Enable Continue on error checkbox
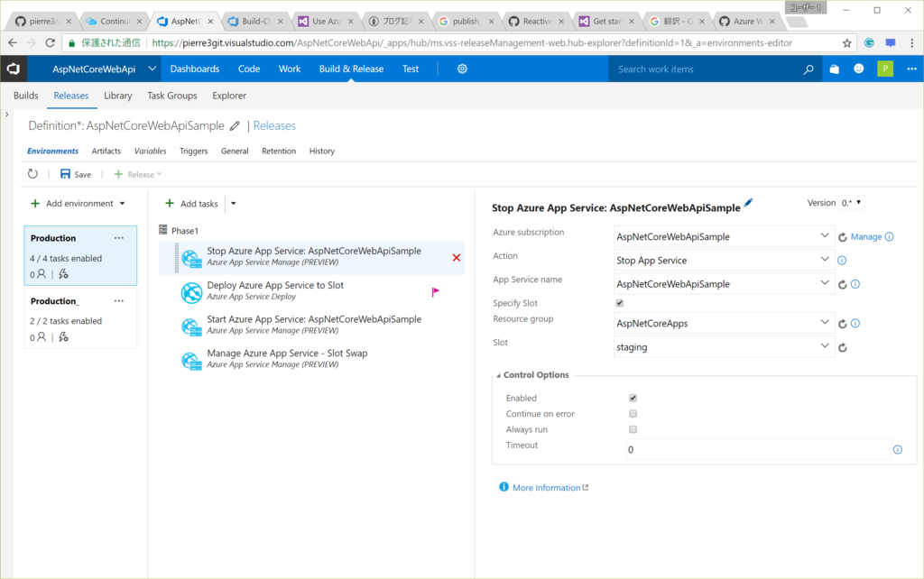Viewport: 924px width, 579px height. point(633,413)
